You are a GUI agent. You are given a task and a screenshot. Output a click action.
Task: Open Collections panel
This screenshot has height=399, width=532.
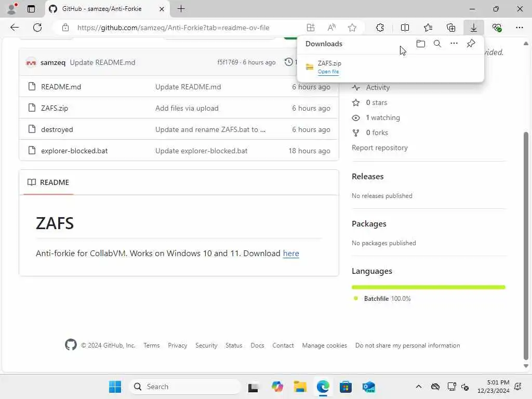451,28
